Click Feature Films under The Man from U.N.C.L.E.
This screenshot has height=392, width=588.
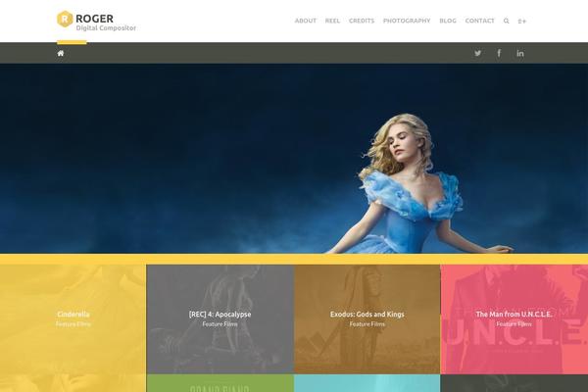(514, 324)
